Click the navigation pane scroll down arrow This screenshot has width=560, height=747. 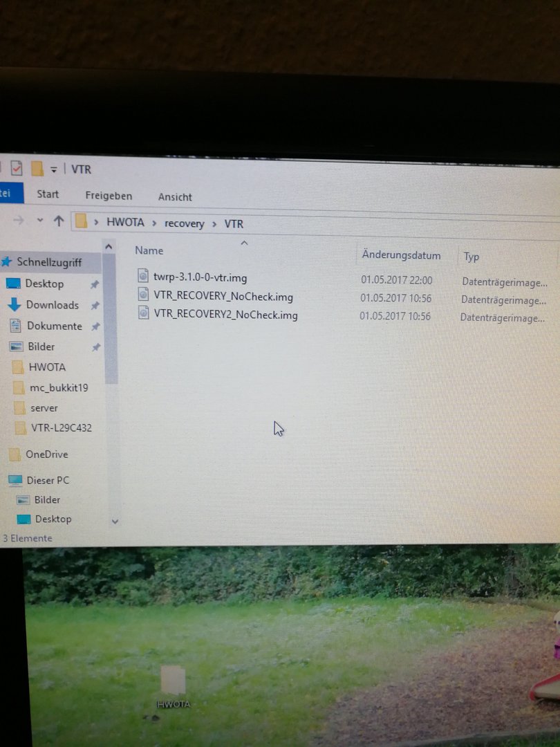(x=115, y=522)
